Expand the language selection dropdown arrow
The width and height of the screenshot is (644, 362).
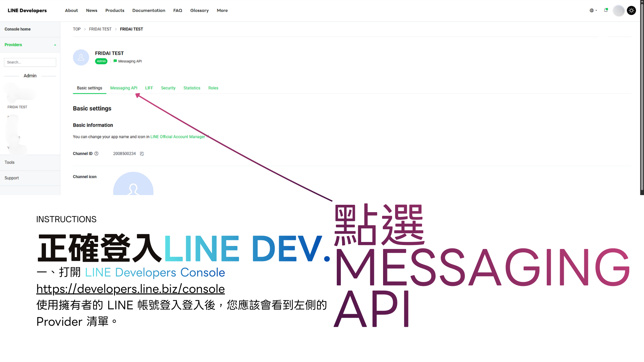click(596, 10)
